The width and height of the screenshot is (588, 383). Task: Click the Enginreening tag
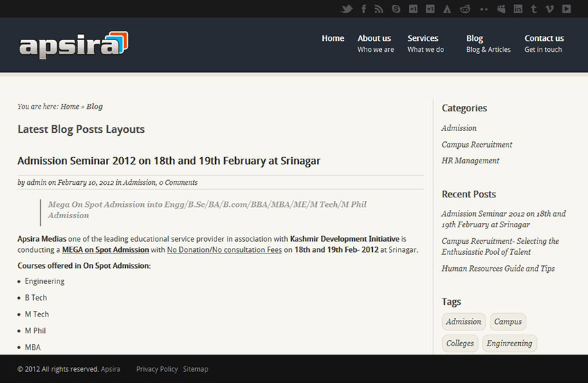[x=509, y=344]
